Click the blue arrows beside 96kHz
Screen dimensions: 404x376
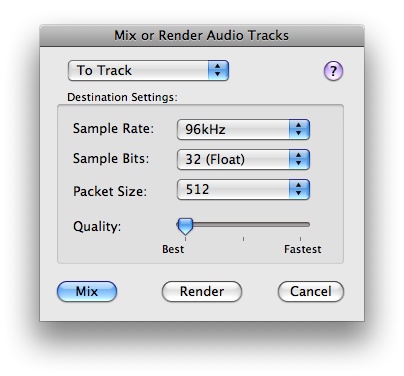pyautogui.click(x=299, y=129)
